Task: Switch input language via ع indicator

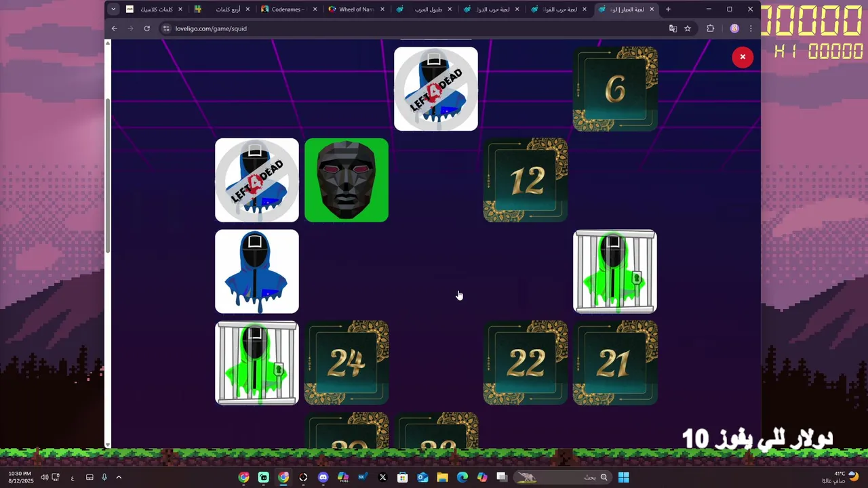Action: pos(73,477)
